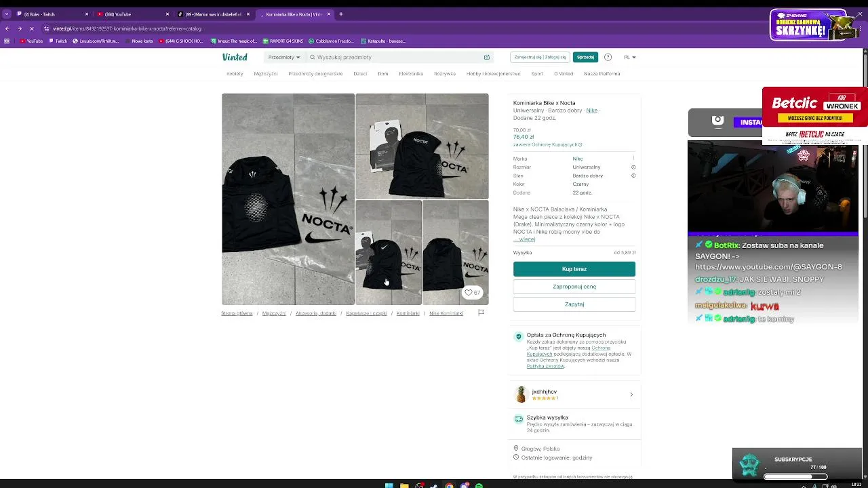Click info icon next to Bardzo dobry condition
The image size is (868, 488).
pos(633,176)
